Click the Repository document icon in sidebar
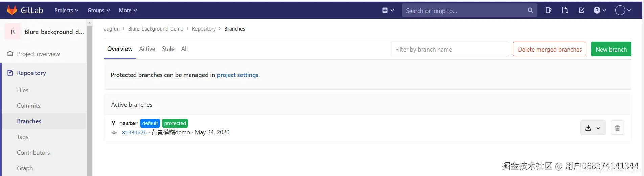The height and width of the screenshot is (176, 644). [10, 73]
